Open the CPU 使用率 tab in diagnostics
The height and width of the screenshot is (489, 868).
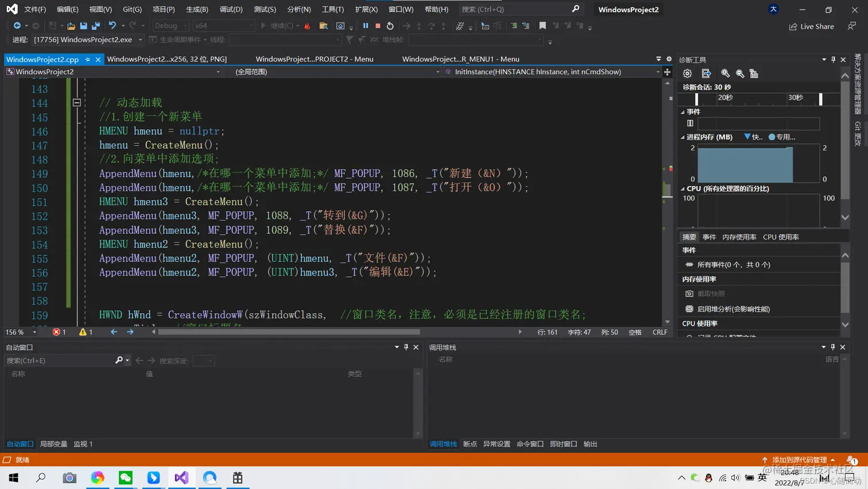(781, 237)
